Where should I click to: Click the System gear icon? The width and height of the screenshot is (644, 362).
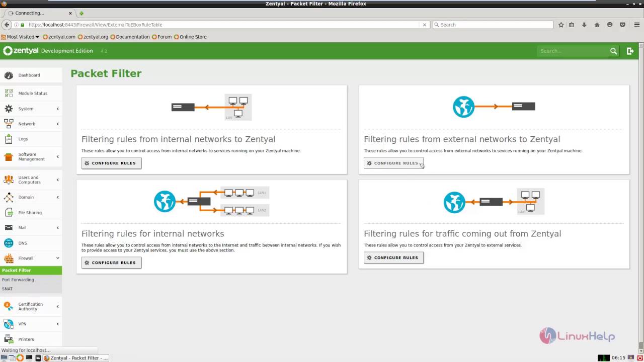tap(9, 109)
